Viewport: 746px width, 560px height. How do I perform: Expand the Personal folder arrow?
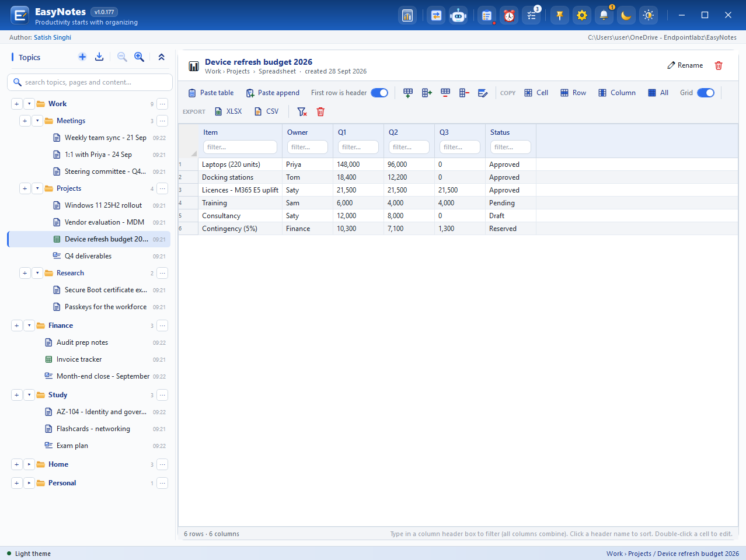[29, 483]
